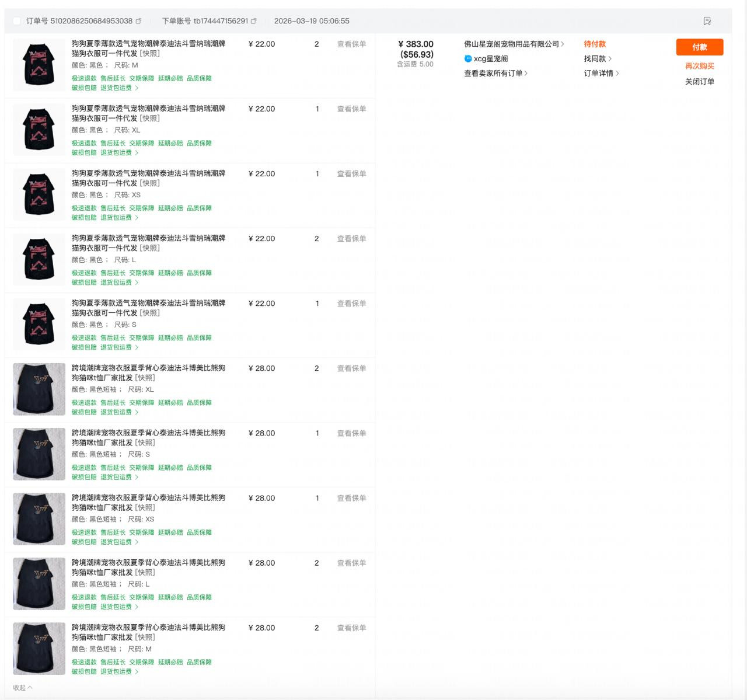Click 极速退款 tag on black size M item
Image resolution: width=747 pixels, height=700 pixels.
[x=84, y=78]
